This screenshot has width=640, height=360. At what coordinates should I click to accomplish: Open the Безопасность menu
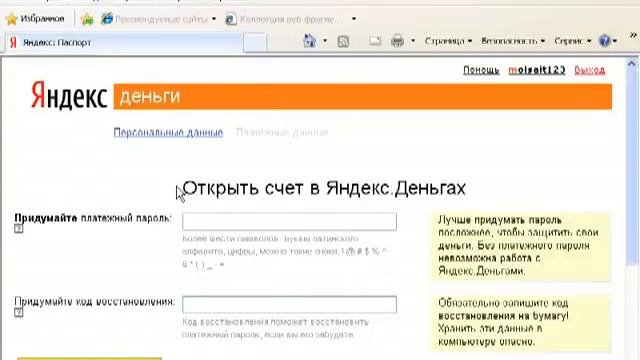tap(513, 41)
